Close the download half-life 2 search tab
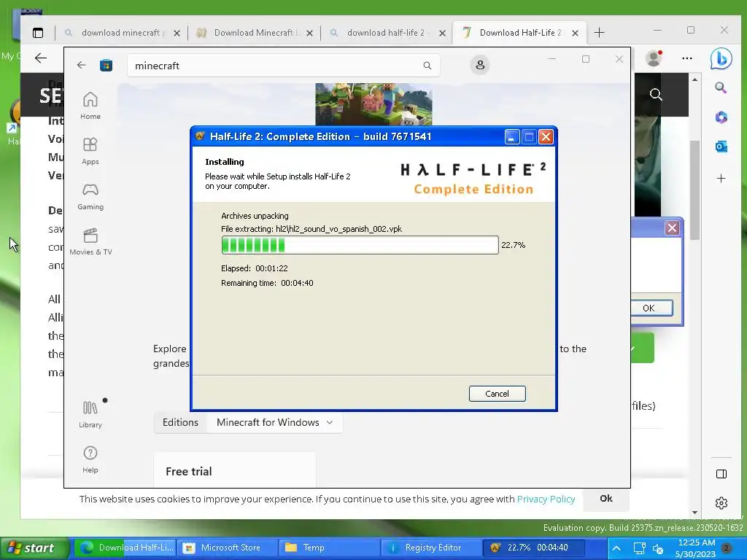747x560 pixels. 442,34
